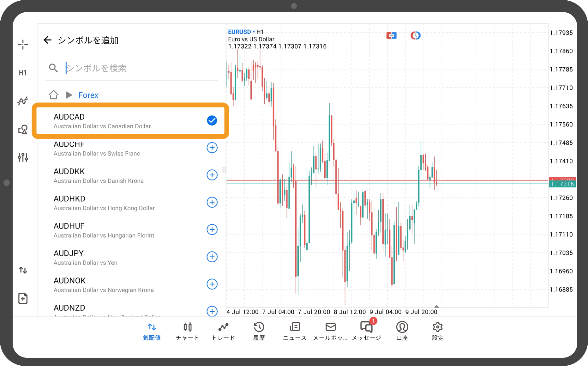
Task: Switch to the チャート tab
Action: 188,331
